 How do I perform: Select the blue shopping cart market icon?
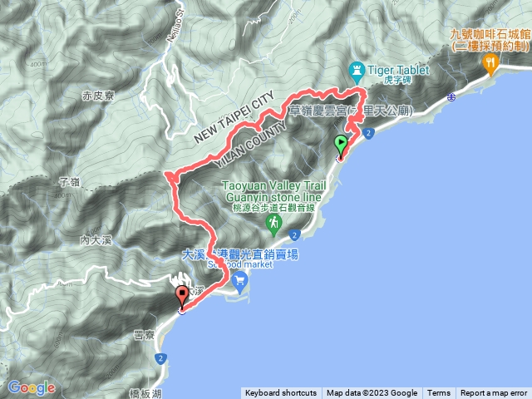(x=240, y=283)
